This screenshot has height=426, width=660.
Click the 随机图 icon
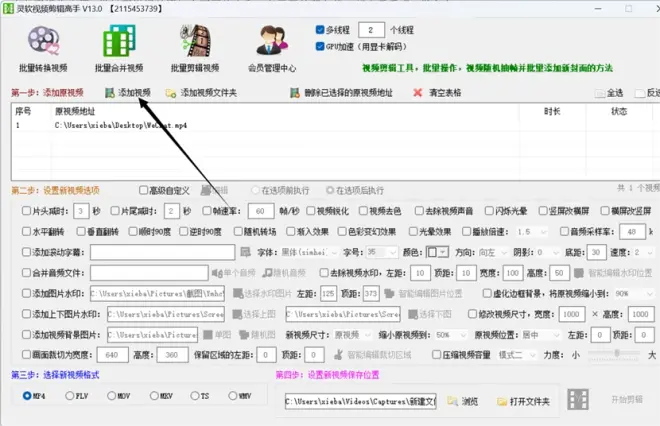pyautogui.click(x=244, y=335)
